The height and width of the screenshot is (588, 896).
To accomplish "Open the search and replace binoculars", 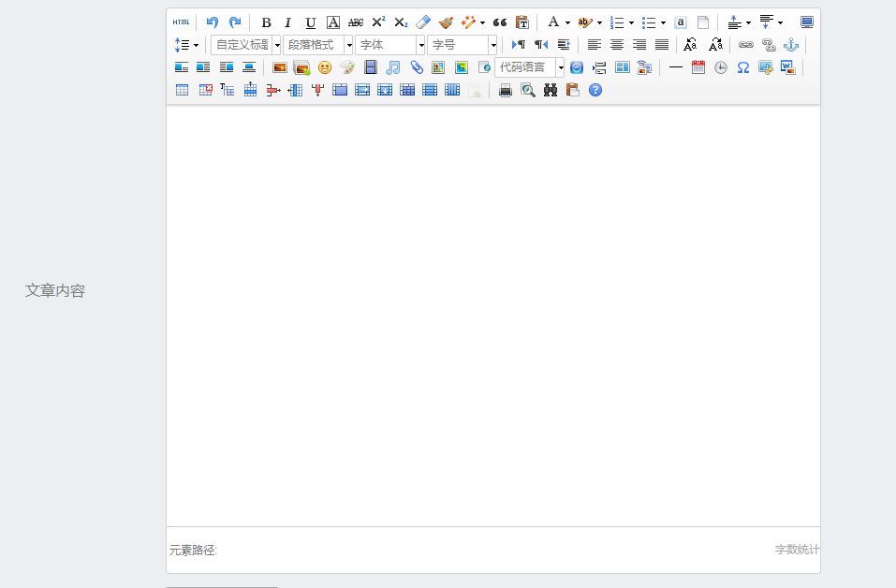I will tap(551, 90).
